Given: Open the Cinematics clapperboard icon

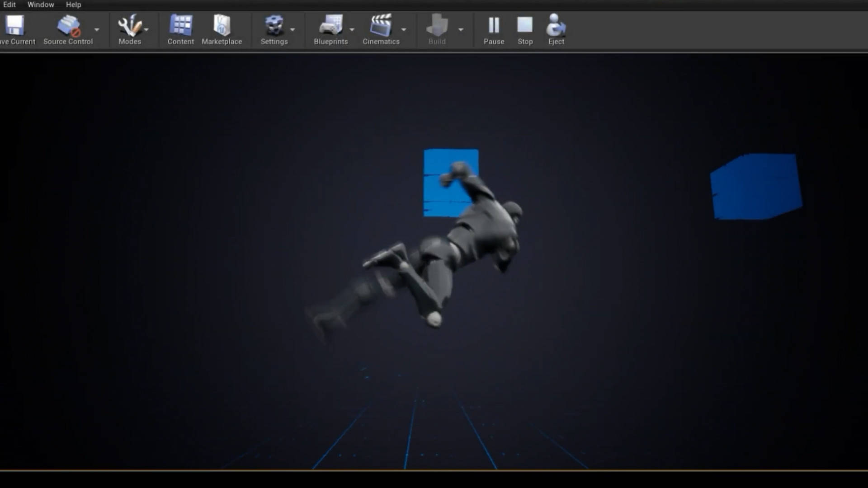Looking at the screenshot, I should pyautogui.click(x=381, y=25).
